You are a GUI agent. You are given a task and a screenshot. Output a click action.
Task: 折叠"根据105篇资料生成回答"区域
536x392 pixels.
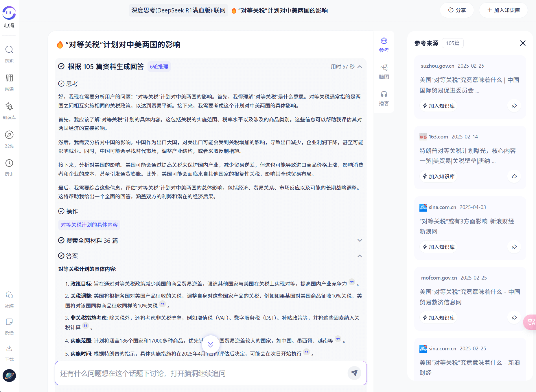360,66
